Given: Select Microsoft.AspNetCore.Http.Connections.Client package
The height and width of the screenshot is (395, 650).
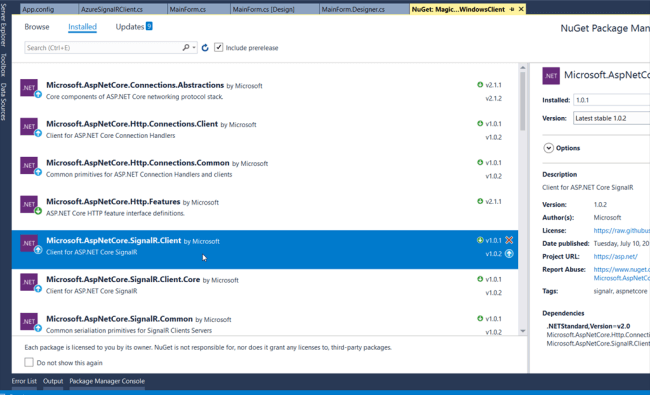Looking at the screenshot, I should (264, 129).
